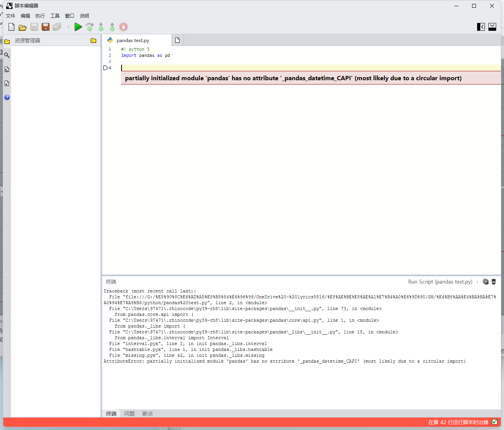The image size is (504, 430).
Task: Copy the terminal output
Action: 485,282
